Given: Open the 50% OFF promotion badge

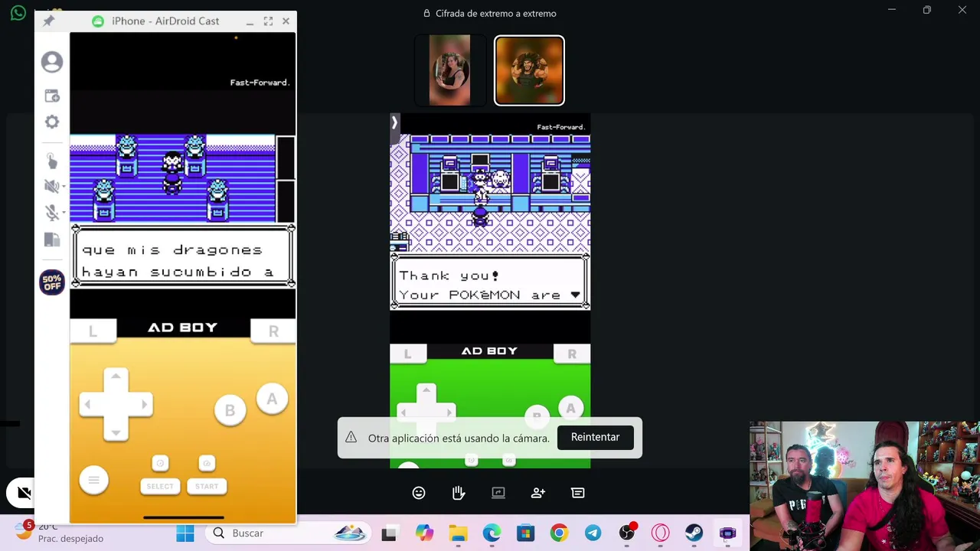Looking at the screenshot, I should click(52, 282).
